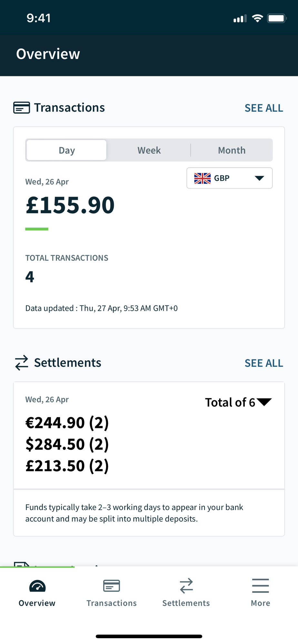Open the GBP currency dropdown
298x644 pixels.
point(229,178)
